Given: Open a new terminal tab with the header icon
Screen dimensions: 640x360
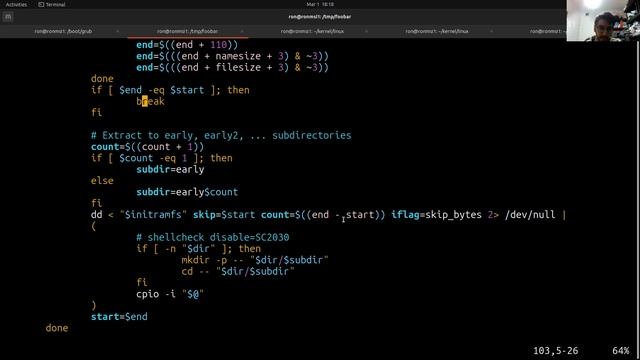Looking at the screenshot, I should tap(8, 17).
